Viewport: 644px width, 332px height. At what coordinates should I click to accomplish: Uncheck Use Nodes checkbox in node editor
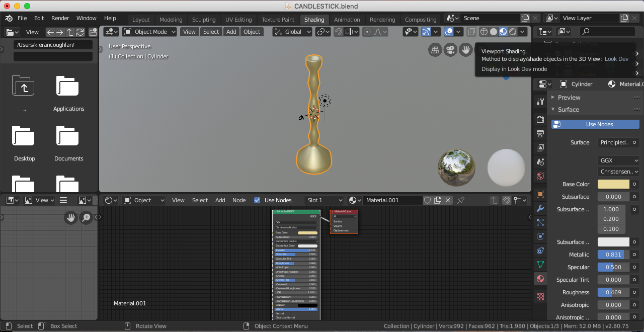pos(257,200)
